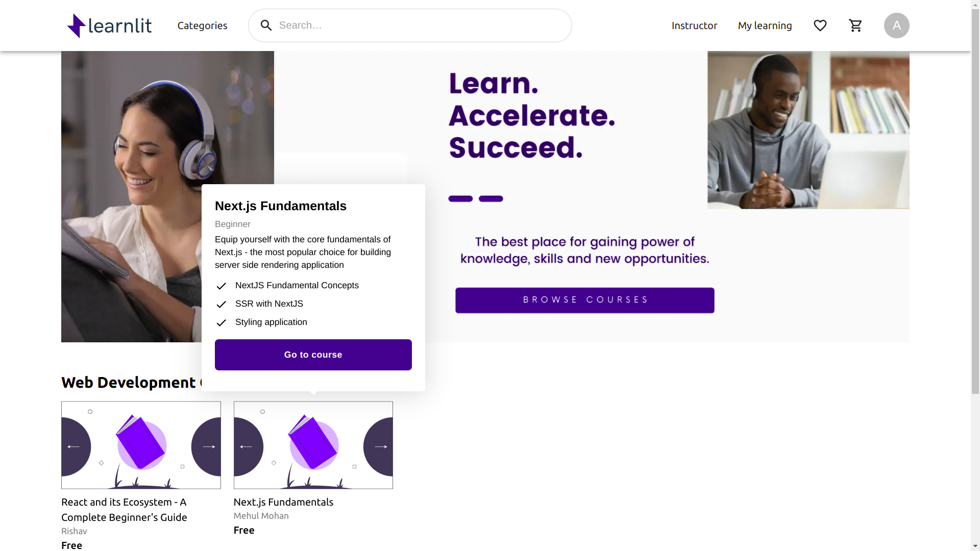Select the React course thumbnail

(x=141, y=445)
